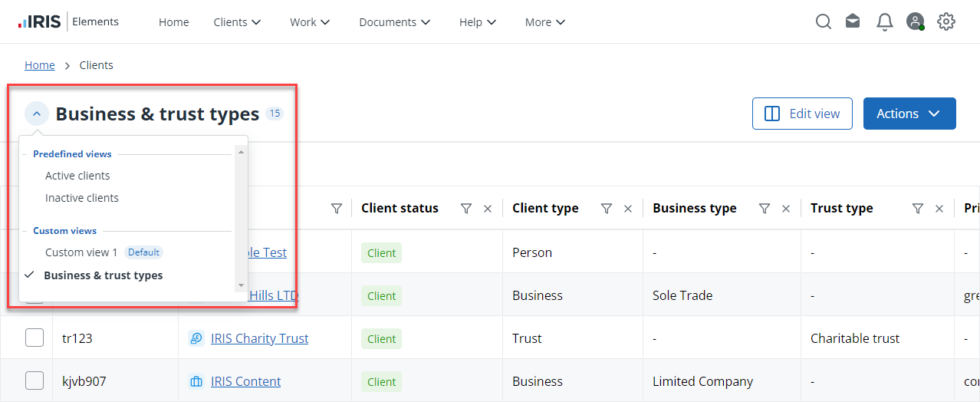Select the Active clients view
The width and height of the screenshot is (980, 402).
(77, 176)
